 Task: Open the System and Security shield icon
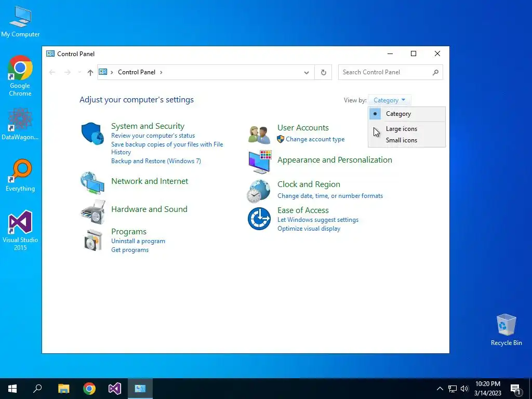click(92, 134)
